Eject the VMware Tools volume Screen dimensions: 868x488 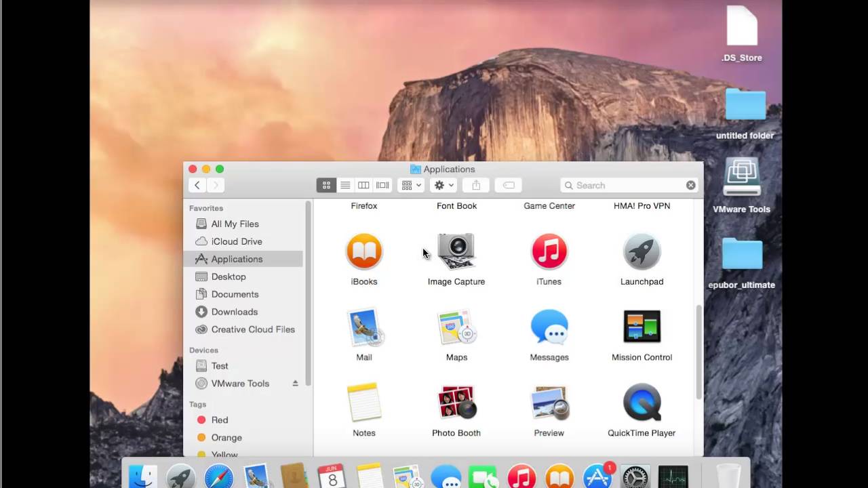tap(295, 384)
